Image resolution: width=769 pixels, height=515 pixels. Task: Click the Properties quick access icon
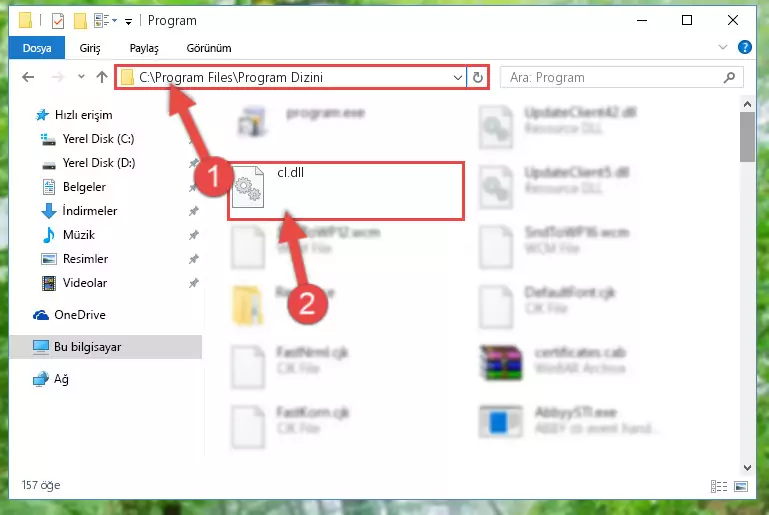[x=58, y=21]
